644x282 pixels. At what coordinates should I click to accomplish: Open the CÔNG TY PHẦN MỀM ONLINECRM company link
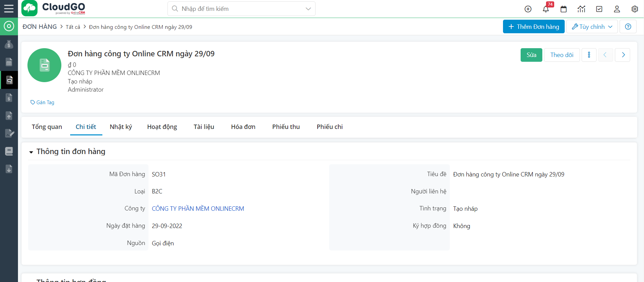pyautogui.click(x=198, y=209)
